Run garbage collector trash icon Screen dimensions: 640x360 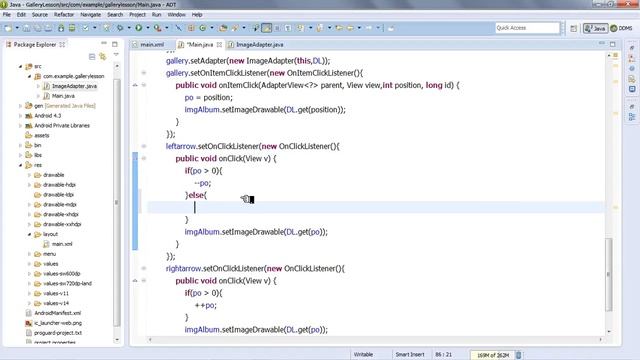click(x=519, y=355)
